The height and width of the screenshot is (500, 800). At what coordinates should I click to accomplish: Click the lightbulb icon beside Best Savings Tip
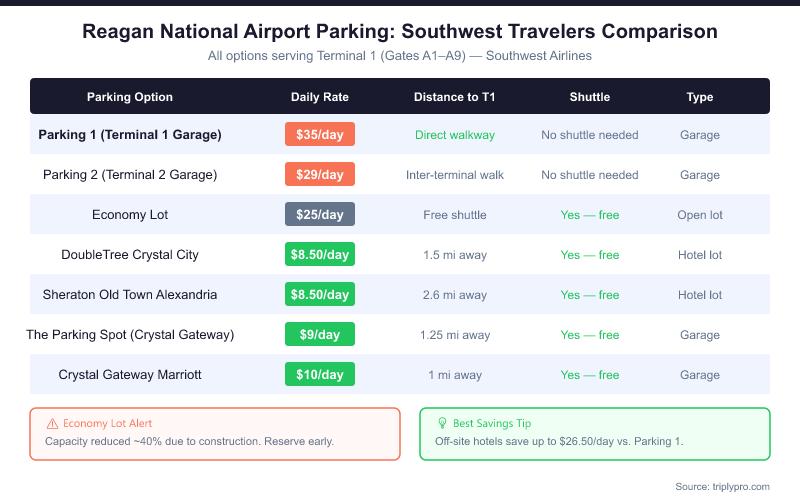[x=443, y=423]
